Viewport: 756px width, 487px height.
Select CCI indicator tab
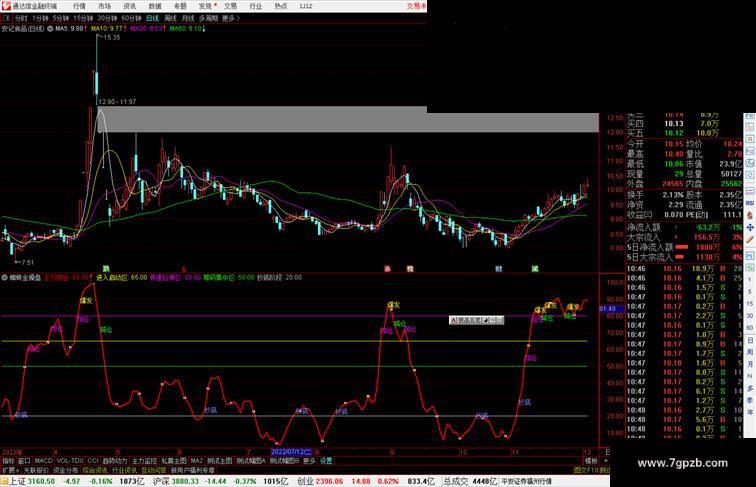coord(93,461)
